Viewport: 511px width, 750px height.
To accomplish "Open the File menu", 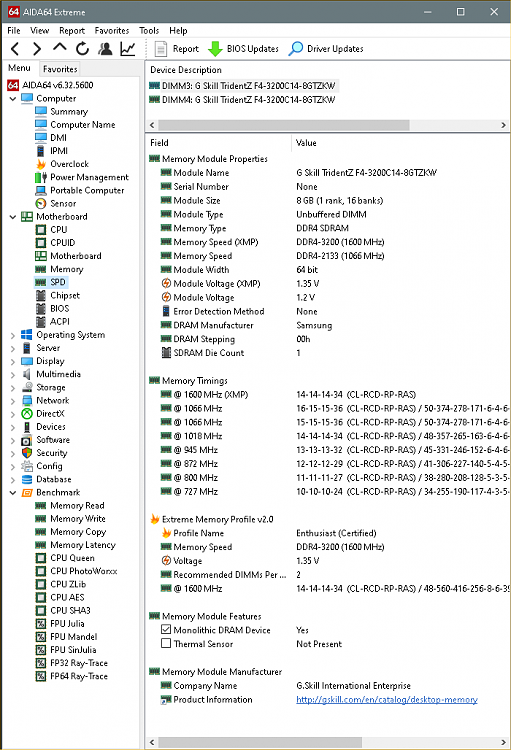I will pyautogui.click(x=14, y=31).
